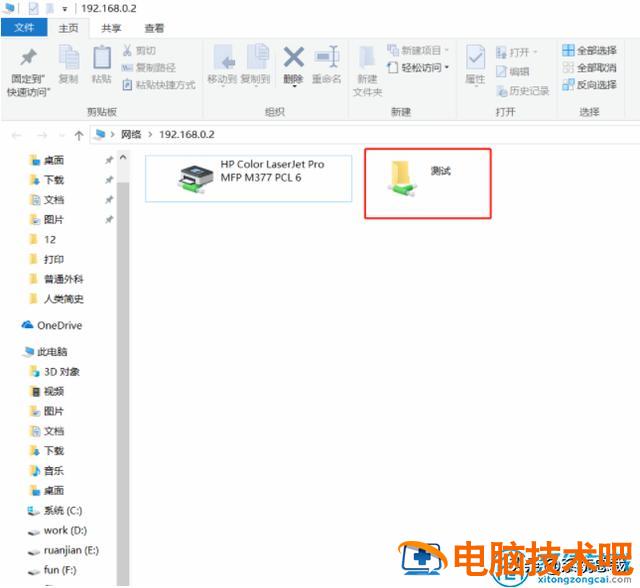Screen dimensions: 640x588
Task: Click History (历史记录) in ribbon
Action: pyautogui.click(x=522, y=91)
